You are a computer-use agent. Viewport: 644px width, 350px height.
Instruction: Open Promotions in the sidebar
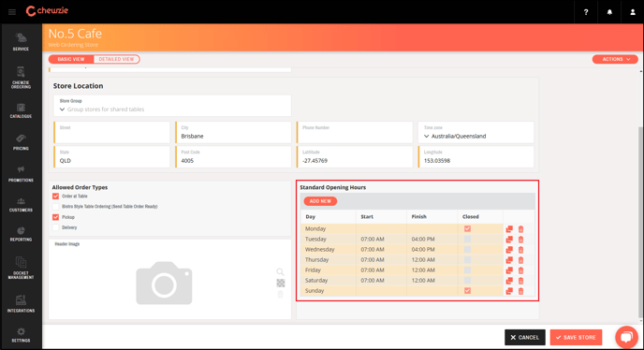21,174
